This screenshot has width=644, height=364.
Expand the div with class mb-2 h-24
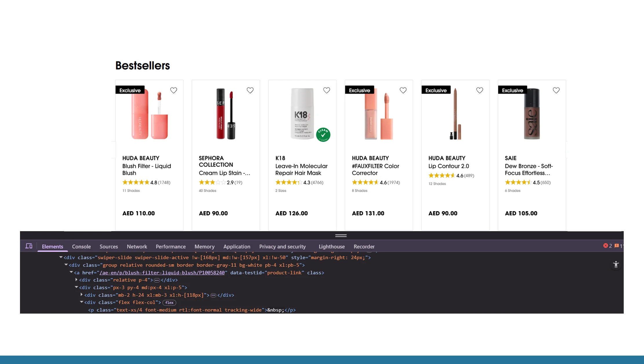pyautogui.click(x=81, y=295)
